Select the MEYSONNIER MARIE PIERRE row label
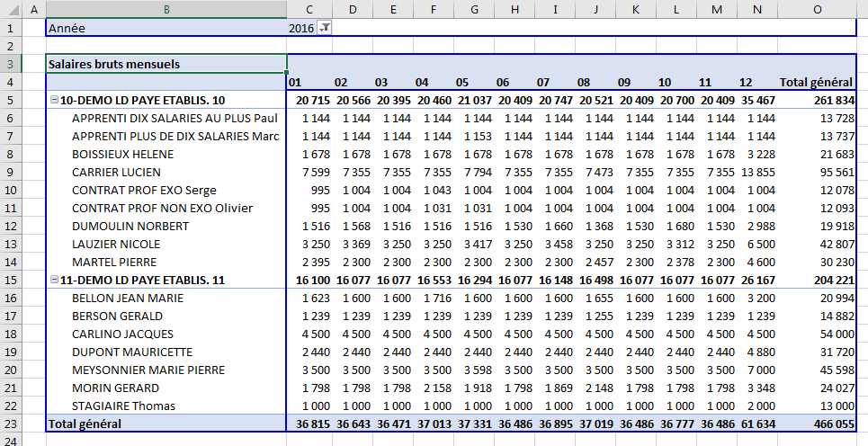The height and width of the screenshot is (446, 868). pyautogui.click(x=148, y=370)
